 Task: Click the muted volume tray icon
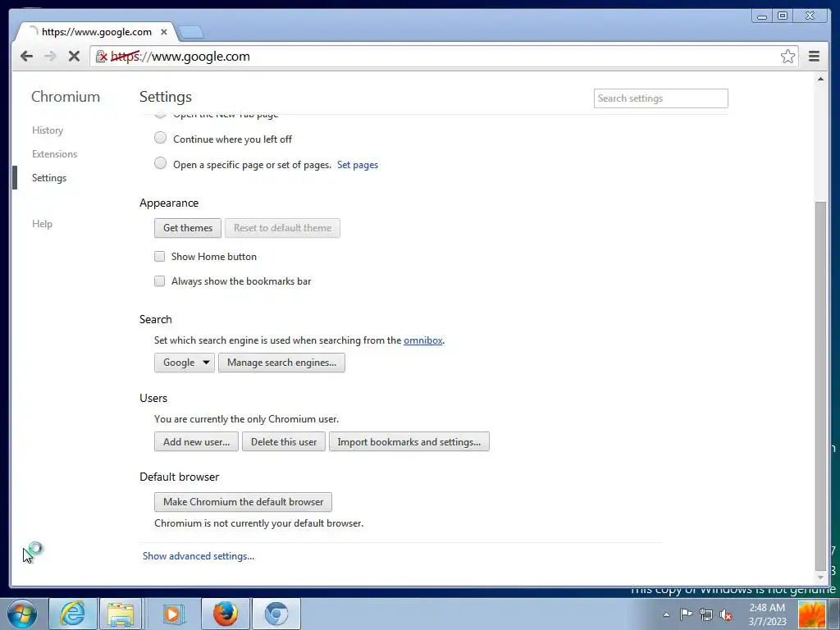point(727,614)
